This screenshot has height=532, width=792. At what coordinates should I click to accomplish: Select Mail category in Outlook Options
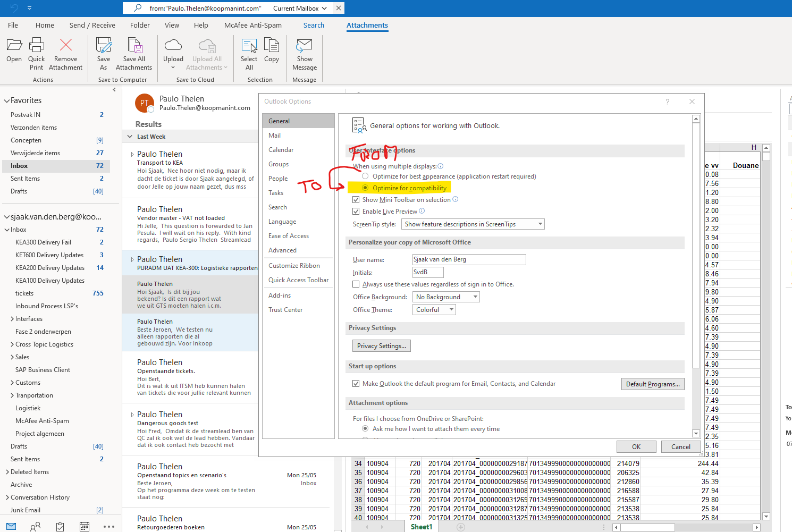[298, 136]
